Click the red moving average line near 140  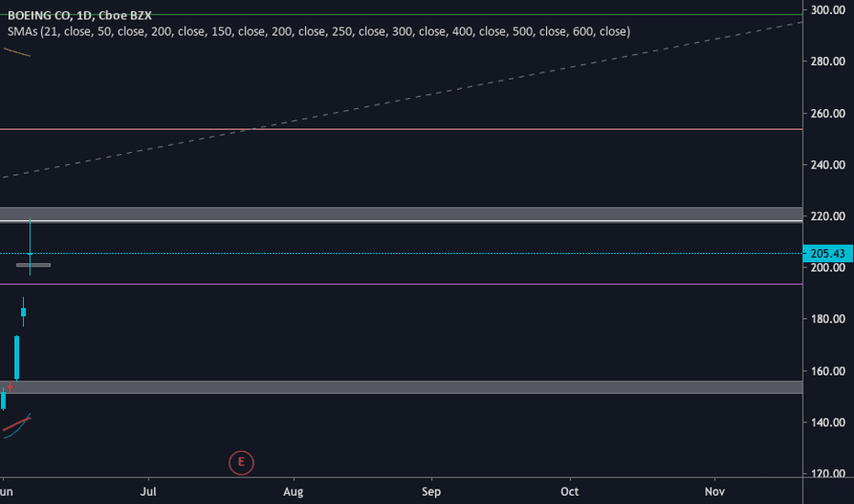click(x=16, y=423)
